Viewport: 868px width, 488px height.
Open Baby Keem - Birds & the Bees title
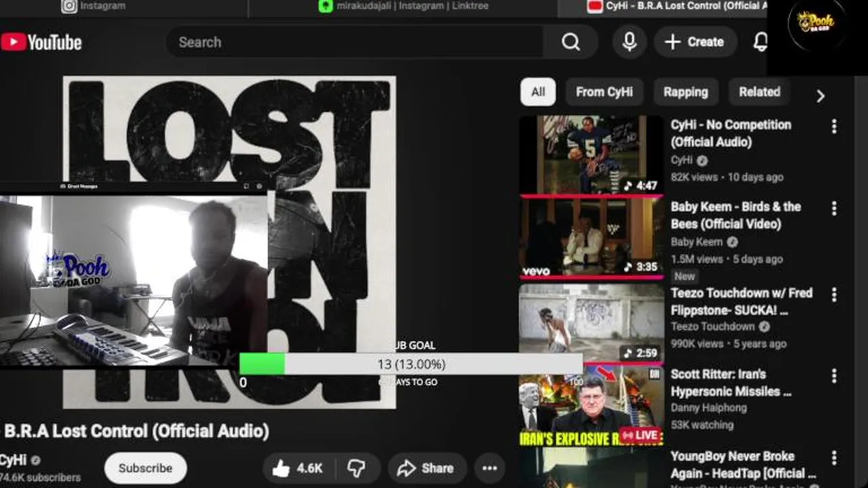tap(736, 215)
